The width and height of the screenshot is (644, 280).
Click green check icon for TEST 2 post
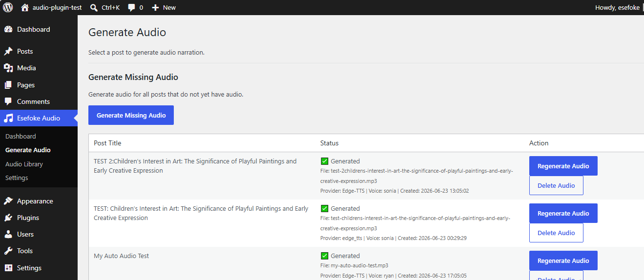click(324, 161)
